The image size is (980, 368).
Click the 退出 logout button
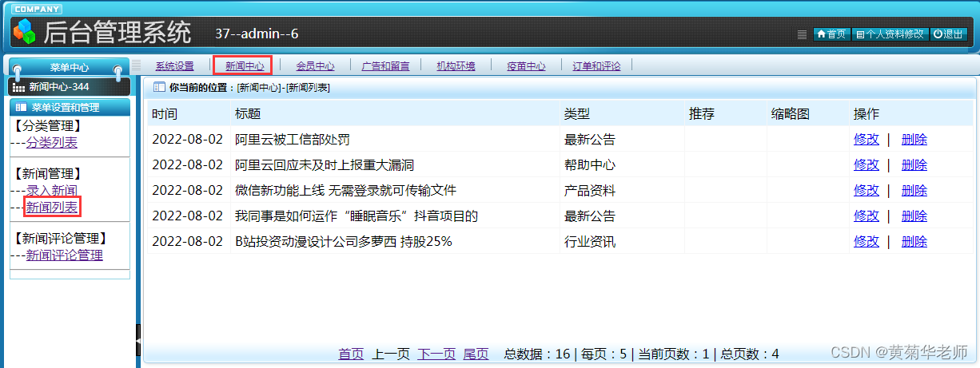(x=949, y=34)
